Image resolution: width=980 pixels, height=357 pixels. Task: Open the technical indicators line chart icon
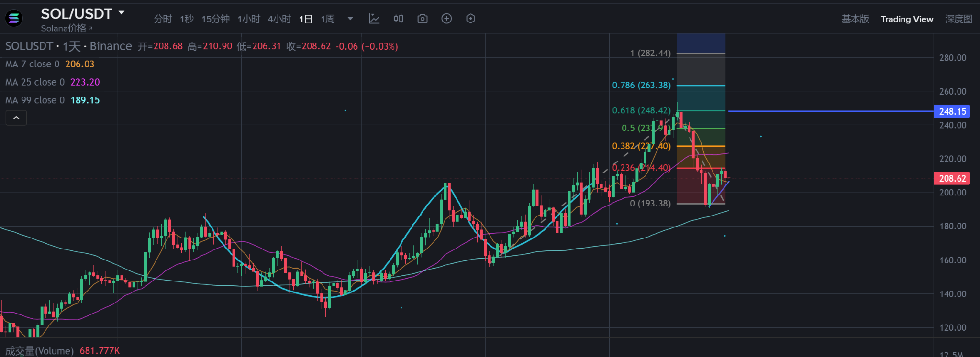coord(374,19)
